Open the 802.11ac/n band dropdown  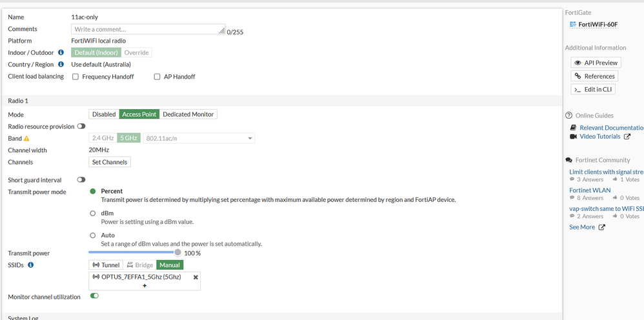pos(199,138)
